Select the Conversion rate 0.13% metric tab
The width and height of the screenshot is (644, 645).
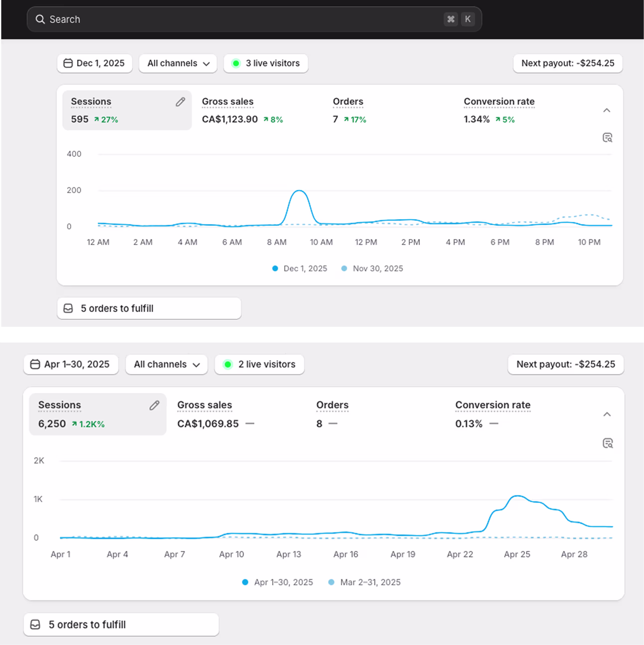(x=493, y=414)
